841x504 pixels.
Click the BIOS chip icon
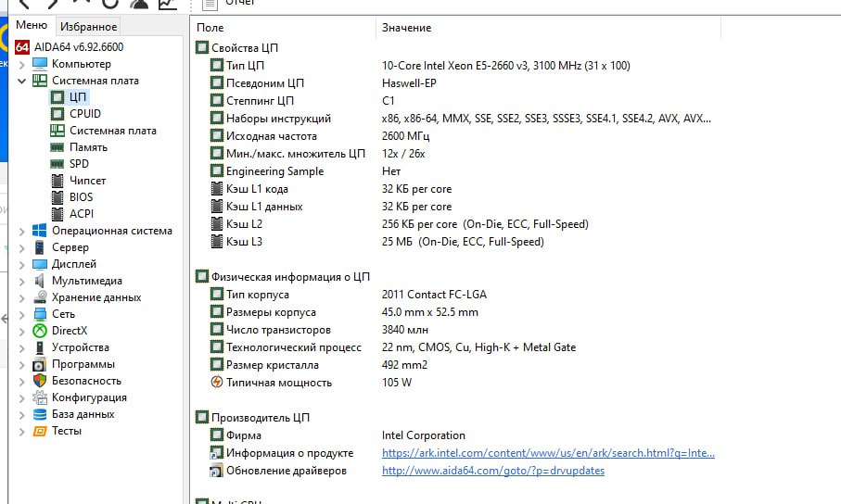click(57, 197)
